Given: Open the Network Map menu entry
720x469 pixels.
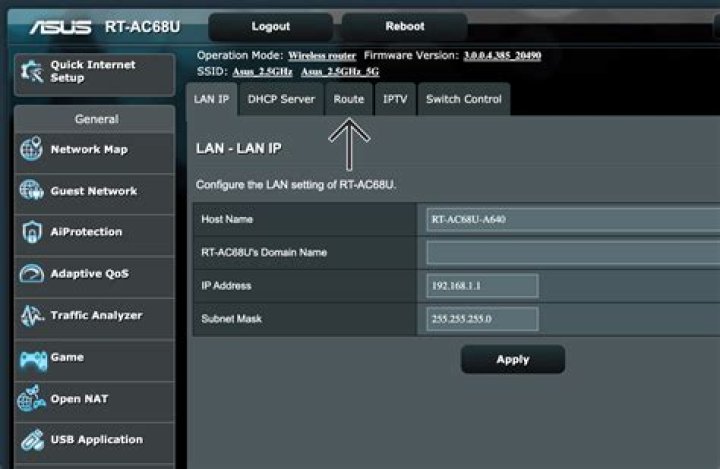Looking at the screenshot, I should tap(95, 153).
